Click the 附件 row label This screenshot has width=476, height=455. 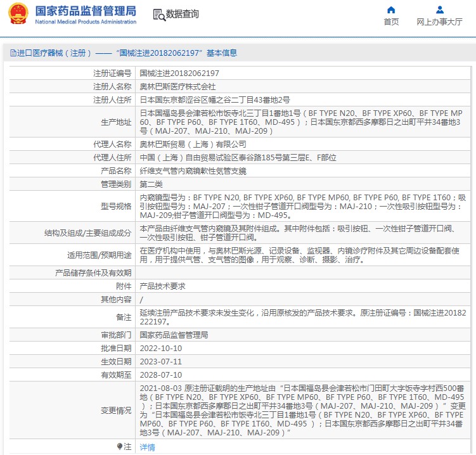pos(124,286)
